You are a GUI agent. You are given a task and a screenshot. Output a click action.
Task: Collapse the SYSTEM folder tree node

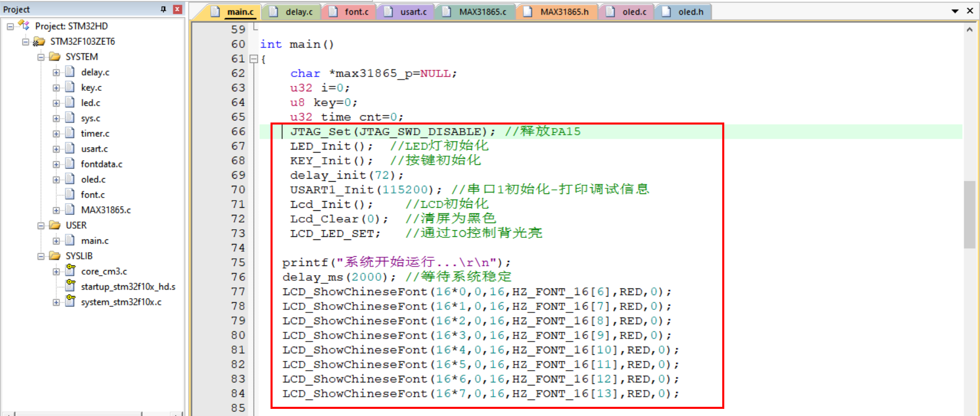tap(41, 57)
